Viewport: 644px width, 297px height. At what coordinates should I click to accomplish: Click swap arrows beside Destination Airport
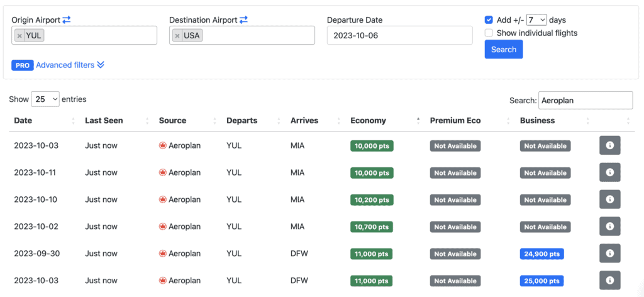[243, 20]
